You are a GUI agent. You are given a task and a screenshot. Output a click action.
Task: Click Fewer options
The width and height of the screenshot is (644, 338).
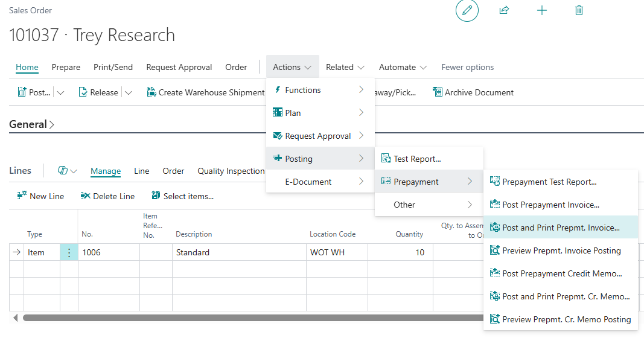click(467, 67)
